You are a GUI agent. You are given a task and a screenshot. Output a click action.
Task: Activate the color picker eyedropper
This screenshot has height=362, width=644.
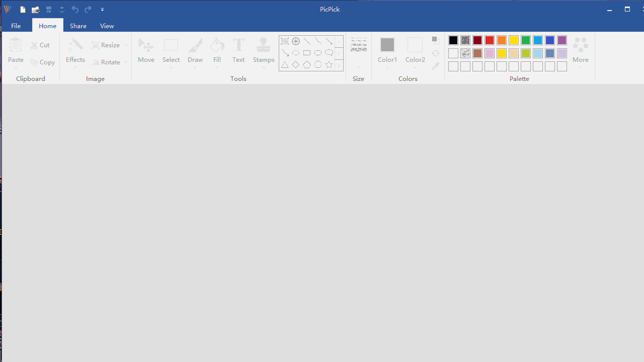coord(436,66)
